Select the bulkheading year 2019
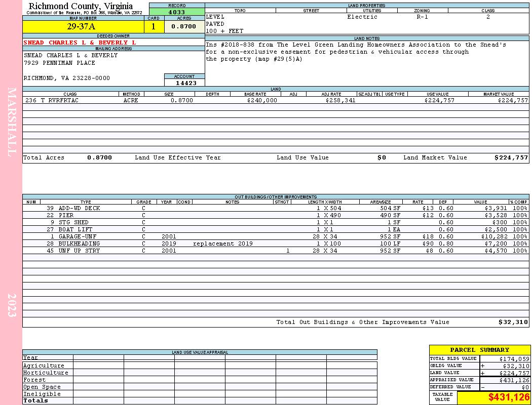Viewport: 532px width, 405px height. [169, 244]
